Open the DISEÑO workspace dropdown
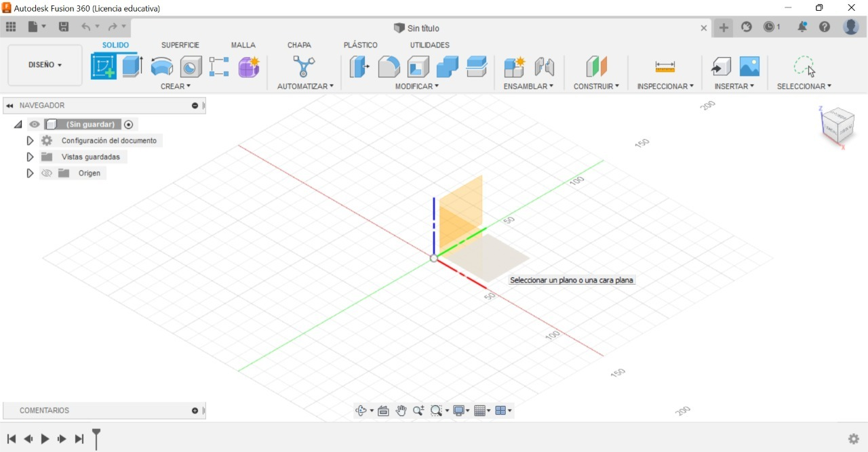Image resolution: width=868 pixels, height=452 pixels. click(x=45, y=65)
